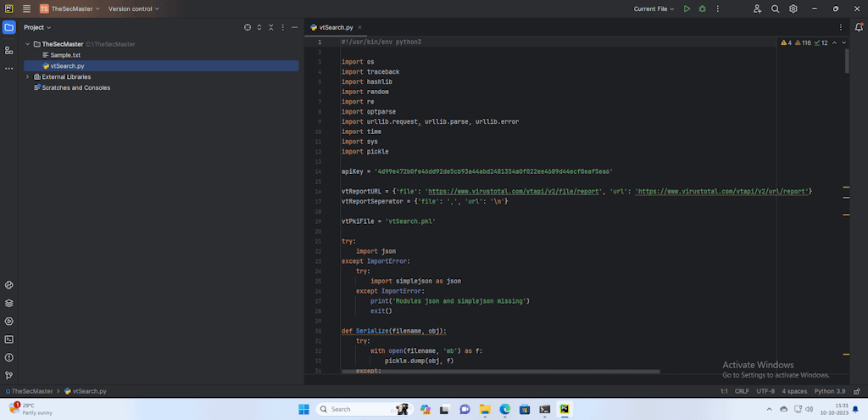Change CRLF line separator

point(742,391)
